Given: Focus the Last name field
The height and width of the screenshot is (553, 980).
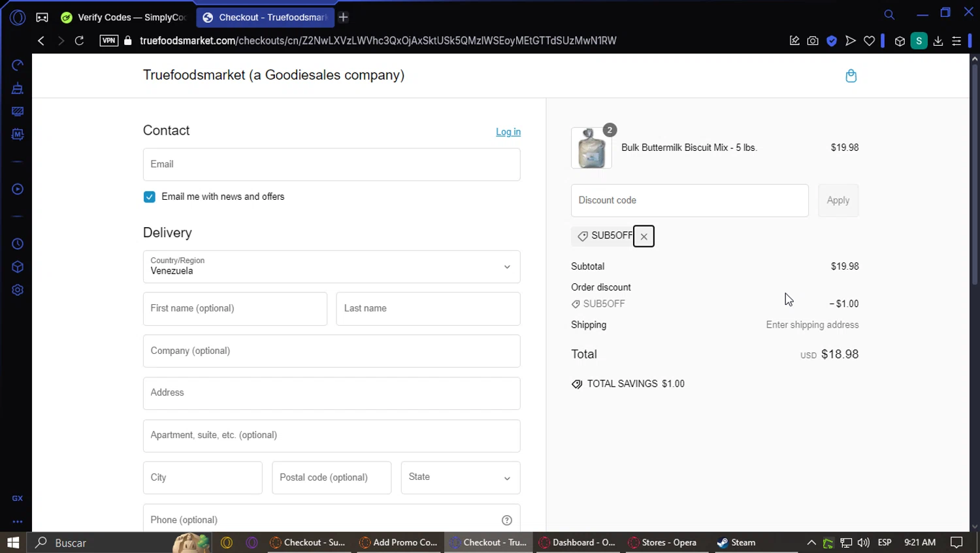Looking at the screenshot, I should pos(429,309).
